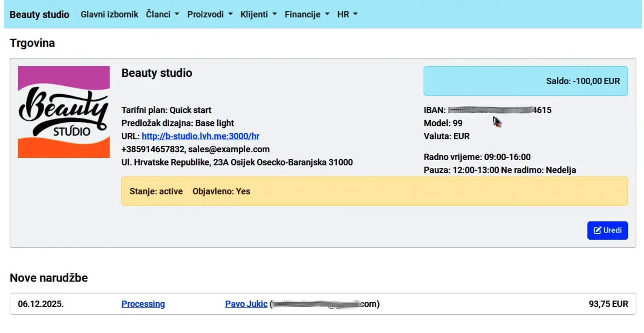Screen dimensions: 644x333
Task: Click the Nove narudžbe heading
Action: pyautogui.click(x=49, y=278)
